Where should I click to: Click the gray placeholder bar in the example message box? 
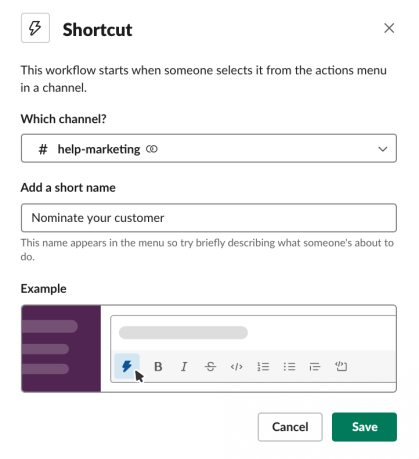coord(183,332)
